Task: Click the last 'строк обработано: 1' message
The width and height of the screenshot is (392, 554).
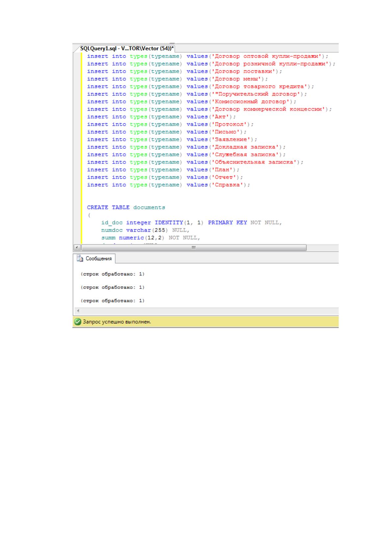Action: tap(113, 301)
